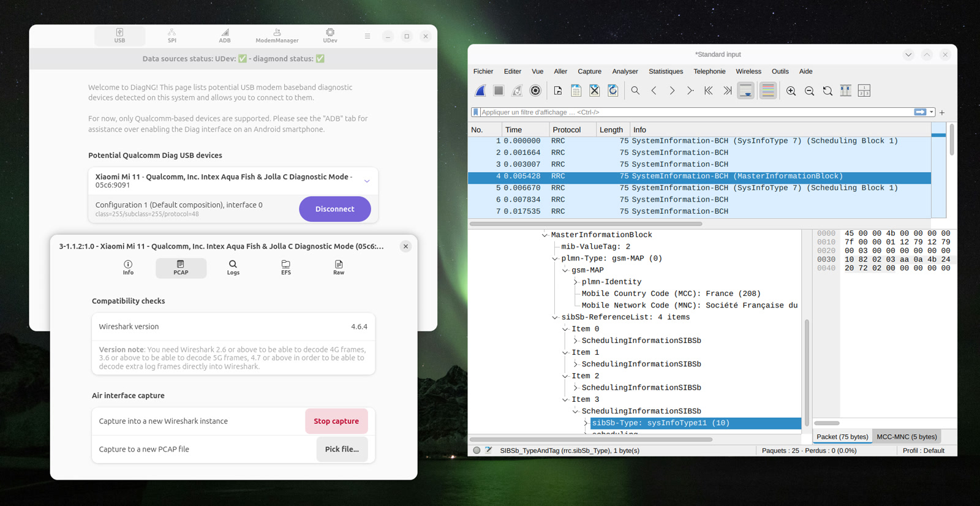Viewport: 980px width, 506px height.
Task: Toggle packet colorization rules button
Action: [x=767, y=91]
